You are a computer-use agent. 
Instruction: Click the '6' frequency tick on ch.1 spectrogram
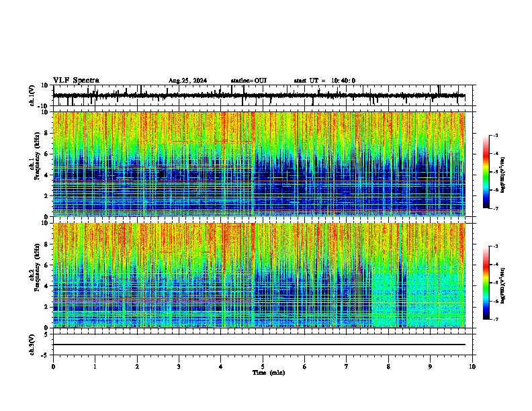(x=47, y=154)
